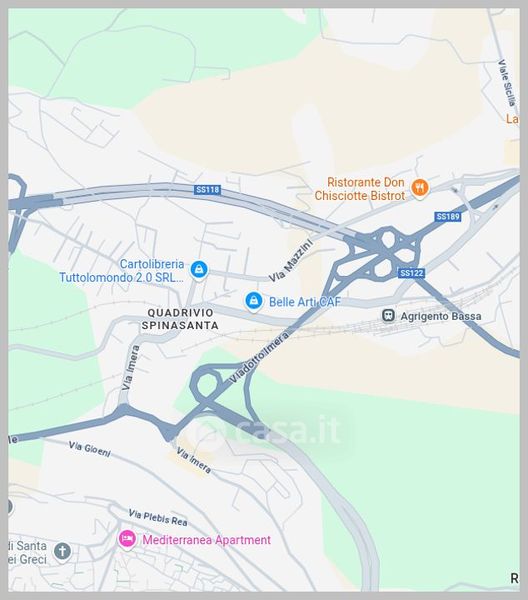This screenshot has width=528, height=600.
Task: Select the SS189 highway badge
Action: coord(448,217)
